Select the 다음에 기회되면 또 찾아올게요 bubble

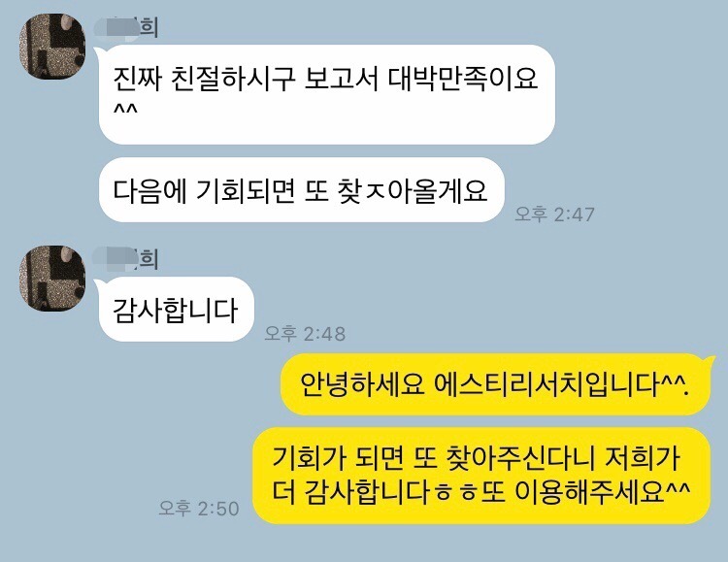301,189
